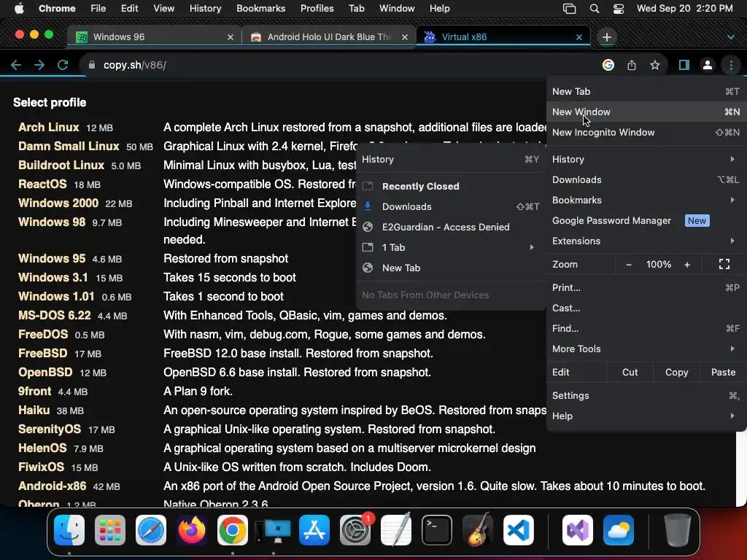
Task: Choose New Tab in Chrome menu
Action: coord(646,91)
